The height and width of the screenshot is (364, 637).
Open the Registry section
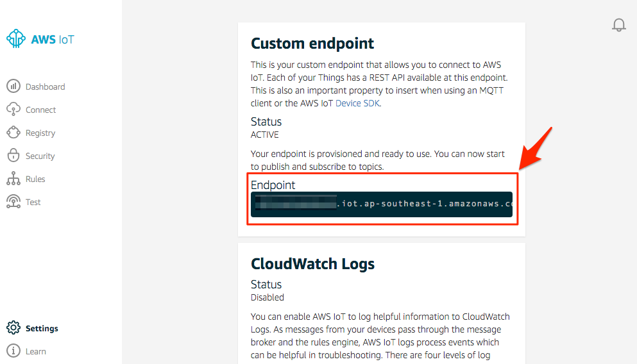click(x=40, y=133)
